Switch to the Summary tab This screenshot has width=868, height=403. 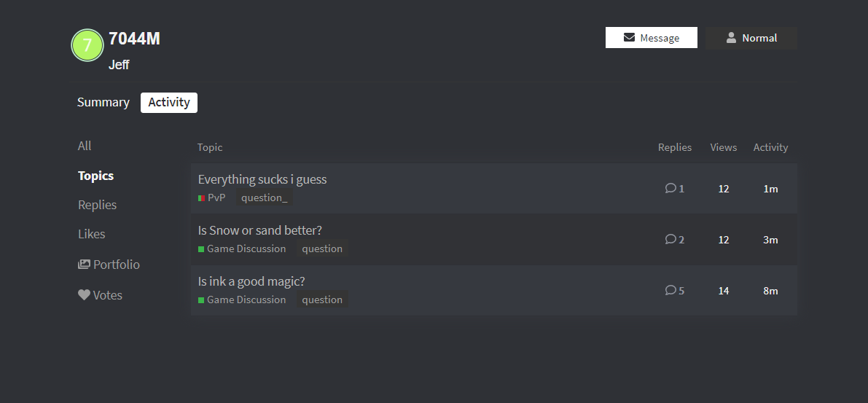point(103,103)
